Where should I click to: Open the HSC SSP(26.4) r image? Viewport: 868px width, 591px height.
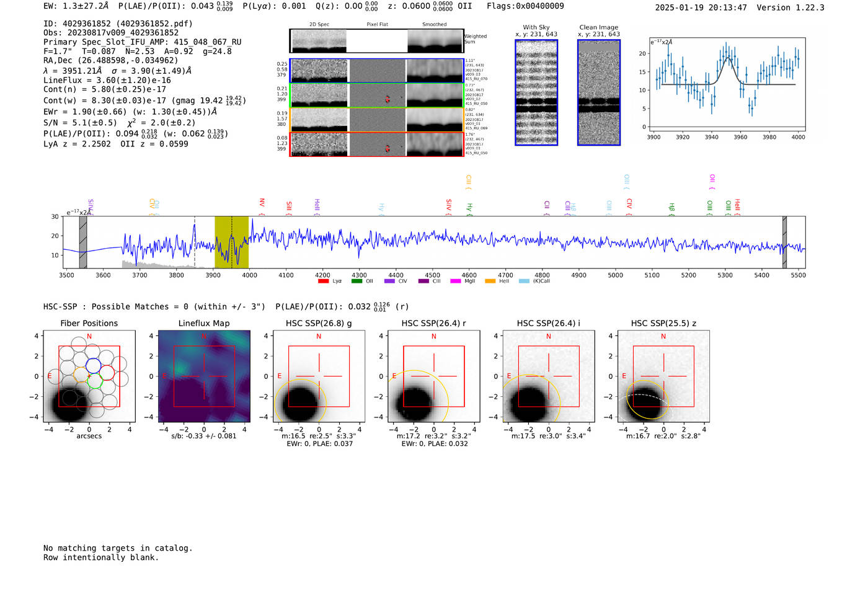434,376
